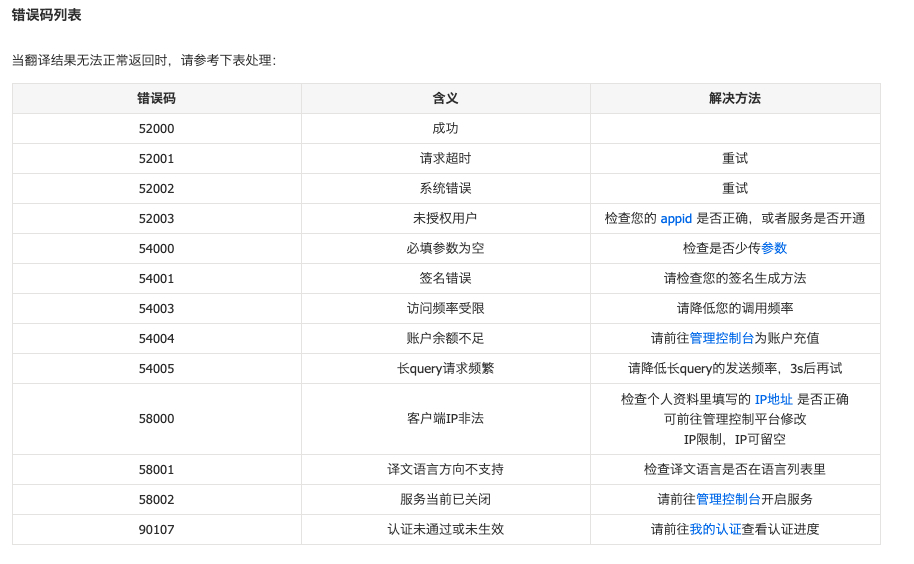Click the "错误码" column header
914x564 pixels.
click(156, 98)
